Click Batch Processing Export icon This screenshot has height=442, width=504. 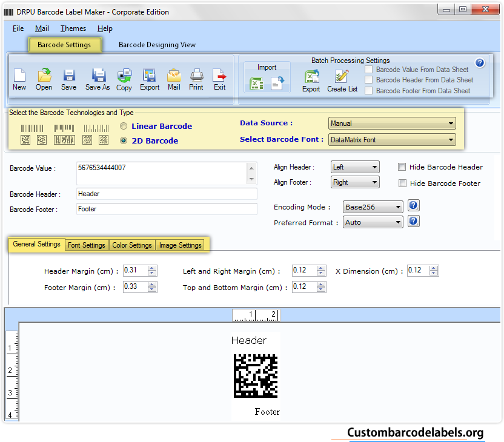(311, 77)
